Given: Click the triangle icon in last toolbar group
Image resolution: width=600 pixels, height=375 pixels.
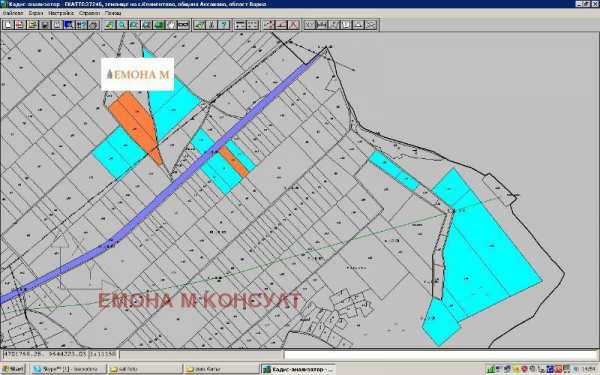Looking at the screenshot, I should click(358, 25).
